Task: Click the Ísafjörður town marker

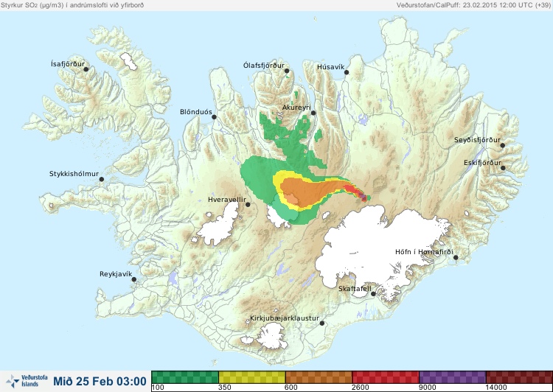Action: coord(86,69)
